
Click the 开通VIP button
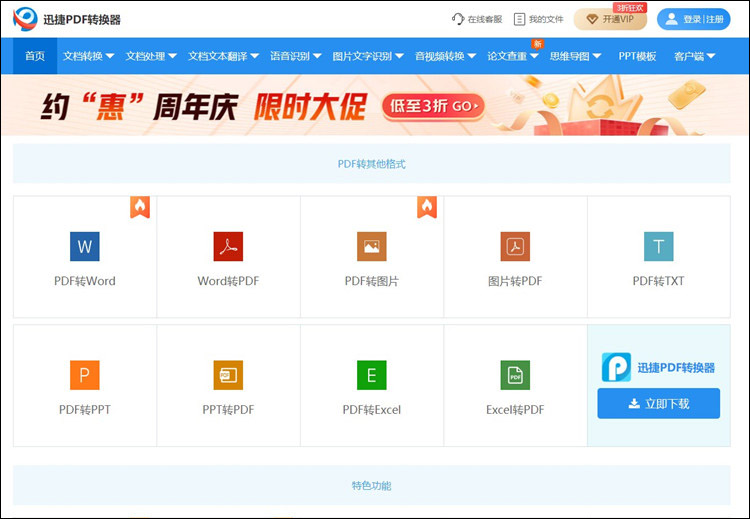[610, 19]
